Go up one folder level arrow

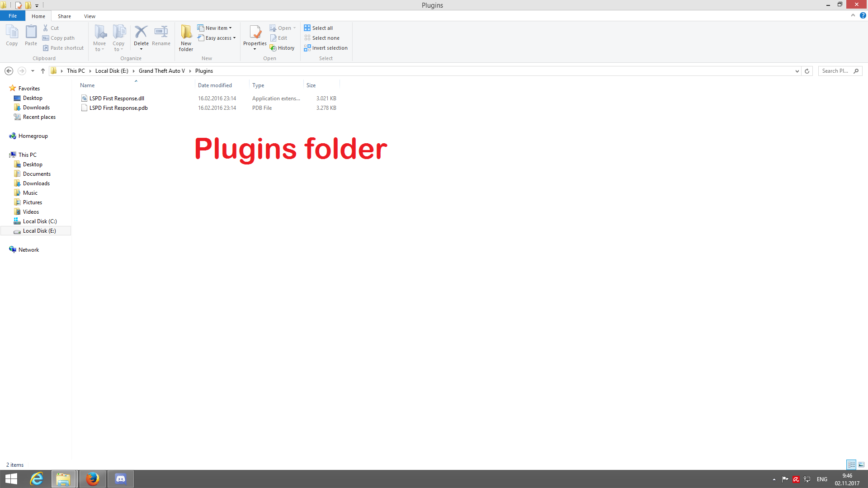tap(43, 71)
